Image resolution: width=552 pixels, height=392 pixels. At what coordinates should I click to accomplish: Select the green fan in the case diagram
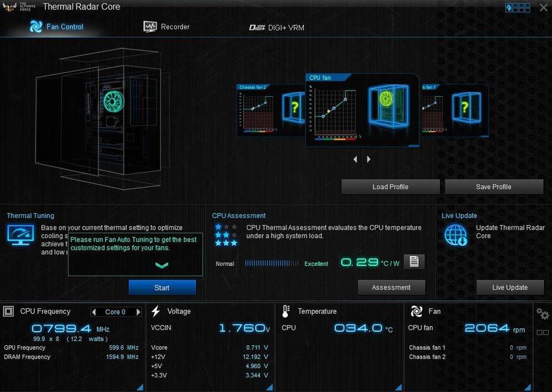point(114,102)
